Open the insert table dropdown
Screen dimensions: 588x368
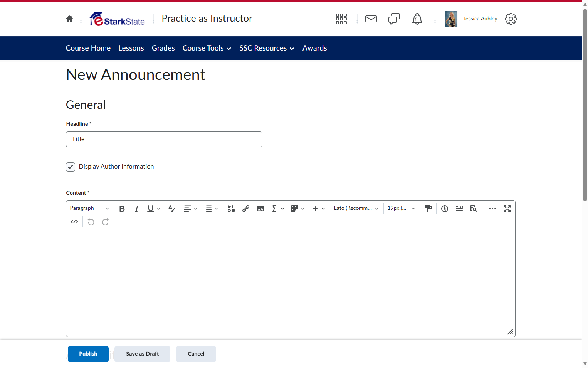pyautogui.click(x=298, y=209)
